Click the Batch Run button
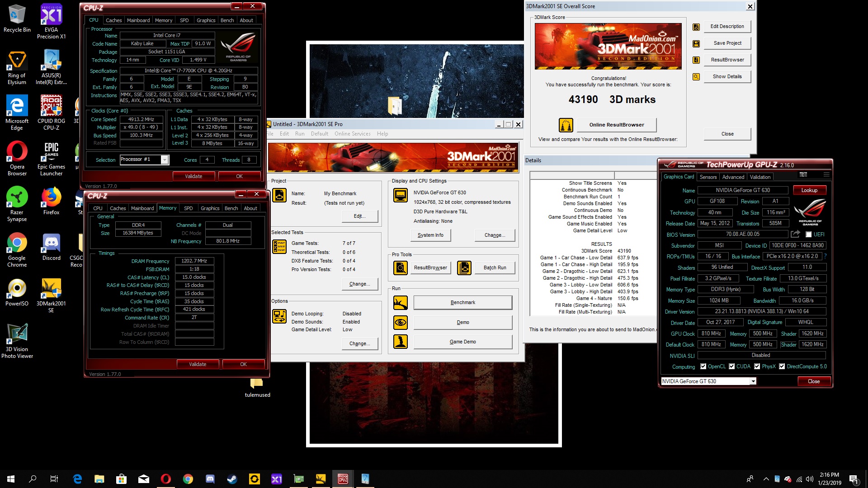 point(495,267)
